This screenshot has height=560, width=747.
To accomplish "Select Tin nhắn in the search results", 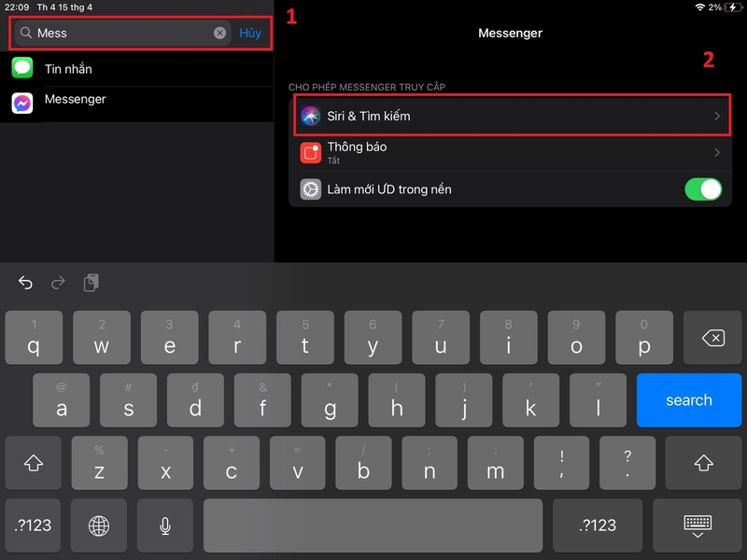I will pyautogui.click(x=136, y=68).
